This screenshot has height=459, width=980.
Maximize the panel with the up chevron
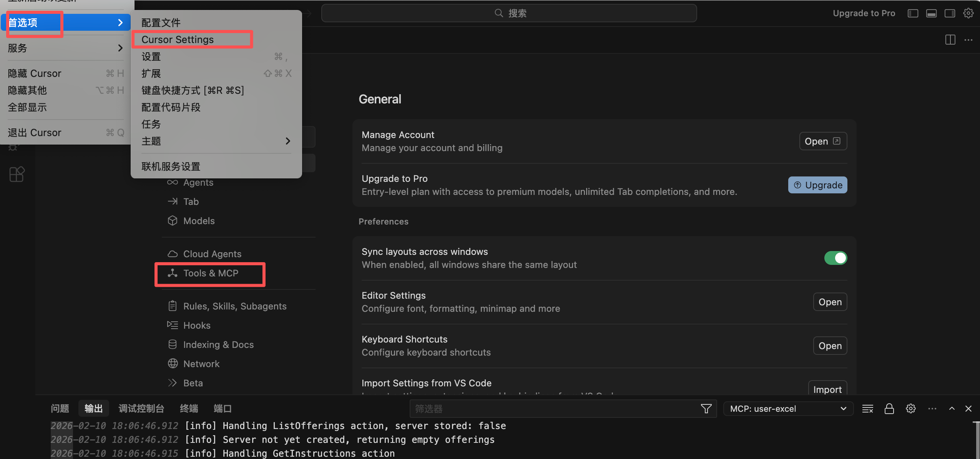click(x=952, y=409)
